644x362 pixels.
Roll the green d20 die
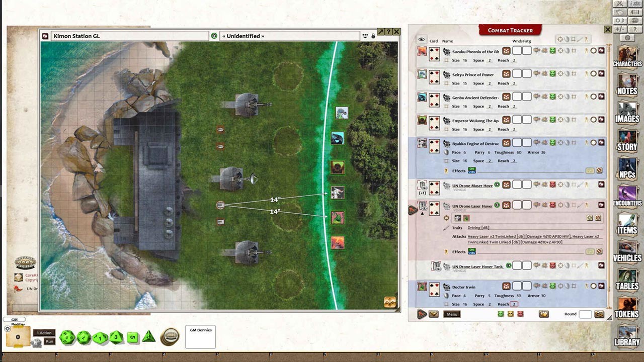(67, 337)
